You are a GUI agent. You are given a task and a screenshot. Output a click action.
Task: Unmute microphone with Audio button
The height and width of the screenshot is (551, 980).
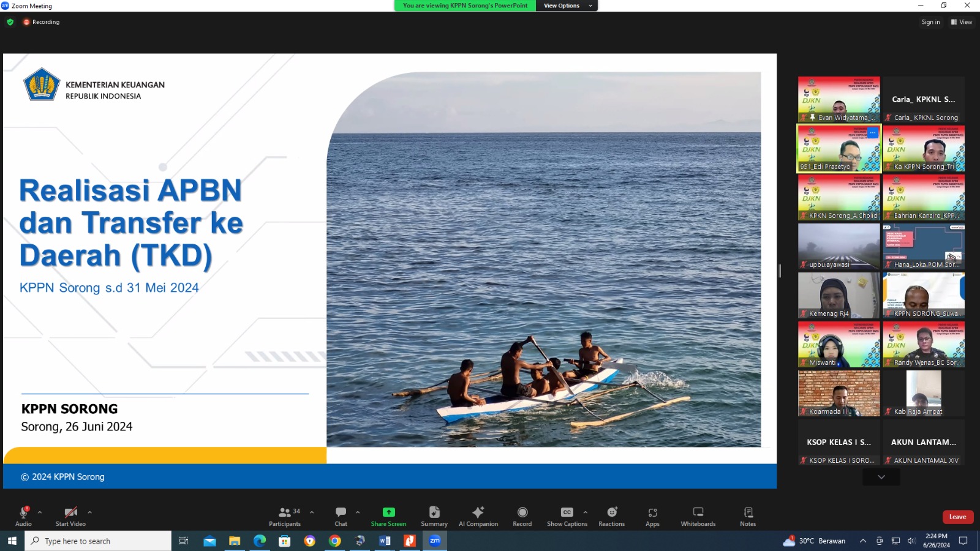[24, 513]
